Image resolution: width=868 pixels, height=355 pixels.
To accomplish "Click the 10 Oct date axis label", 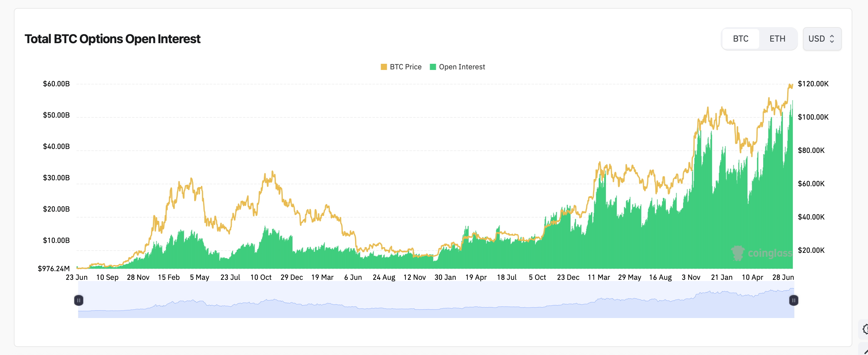I will point(261,277).
